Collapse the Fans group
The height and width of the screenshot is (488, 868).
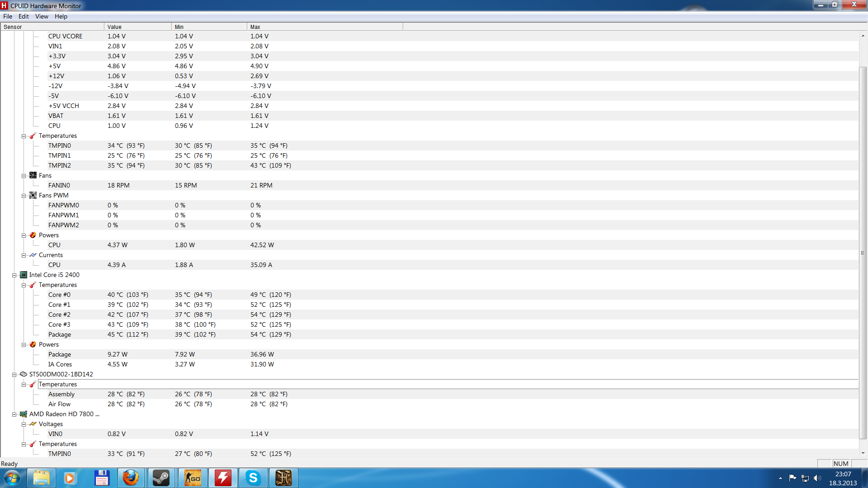(24, 176)
